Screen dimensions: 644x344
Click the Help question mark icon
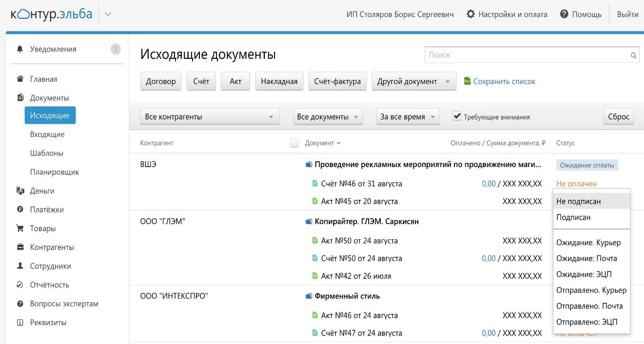tap(565, 14)
